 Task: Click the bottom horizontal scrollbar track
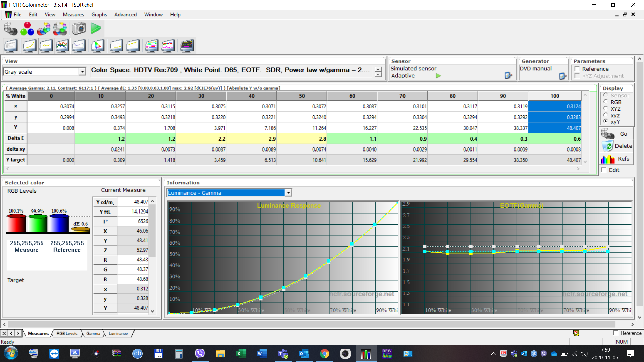click(x=311, y=324)
